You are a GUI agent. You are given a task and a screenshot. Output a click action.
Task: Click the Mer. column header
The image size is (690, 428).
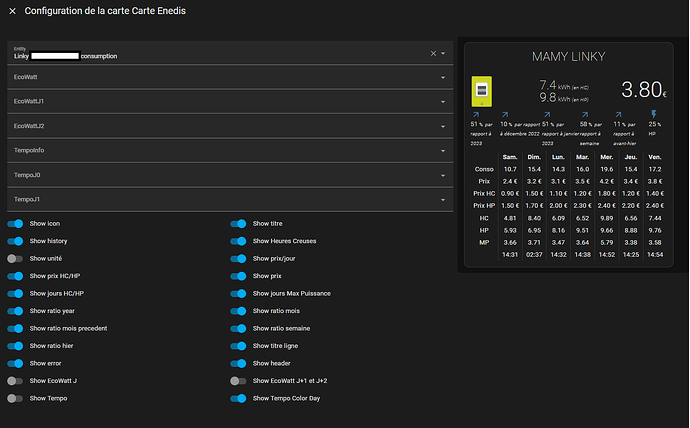click(606, 157)
